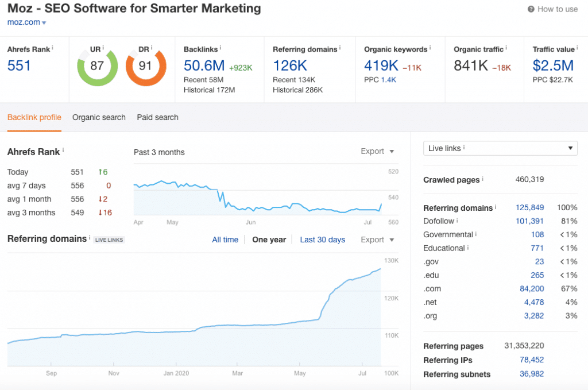The image size is (588, 390).
Task: Select the One year range
Action: pyautogui.click(x=269, y=240)
